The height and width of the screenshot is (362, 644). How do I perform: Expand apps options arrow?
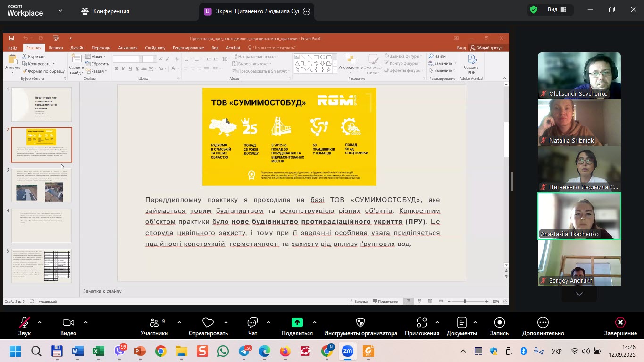point(437,323)
